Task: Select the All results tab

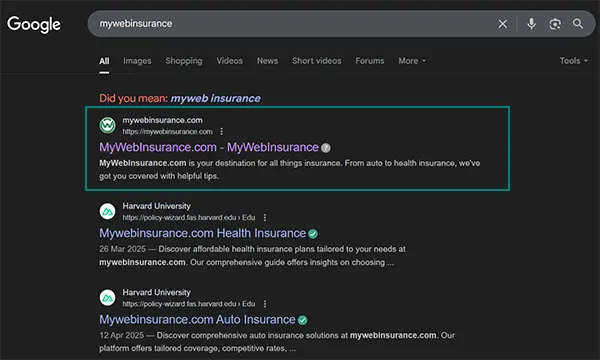Action: (x=104, y=61)
